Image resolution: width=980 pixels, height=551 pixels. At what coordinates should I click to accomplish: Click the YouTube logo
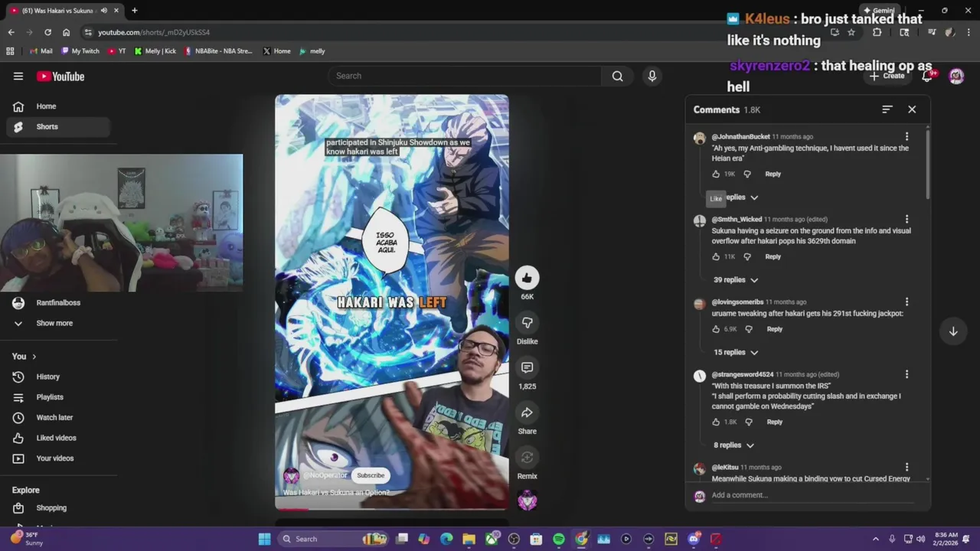[60, 76]
